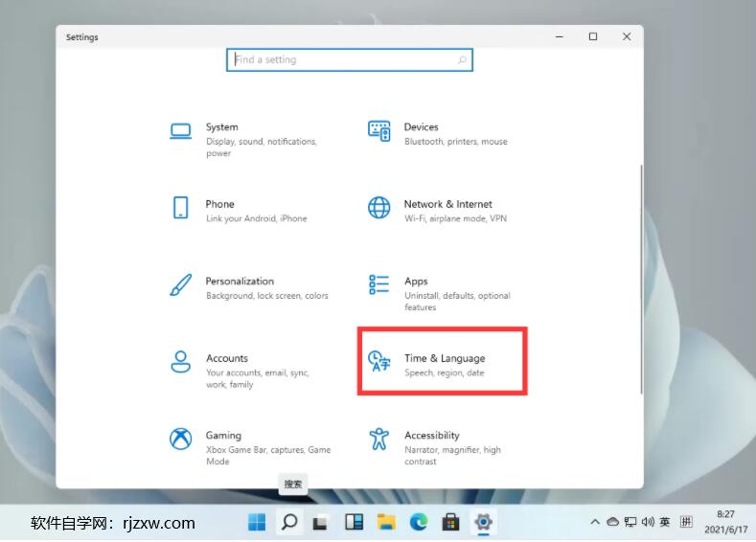Viewport: 756px width, 542px height.
Task: Switch the input language indicator 英
Action: click(665, 522)
